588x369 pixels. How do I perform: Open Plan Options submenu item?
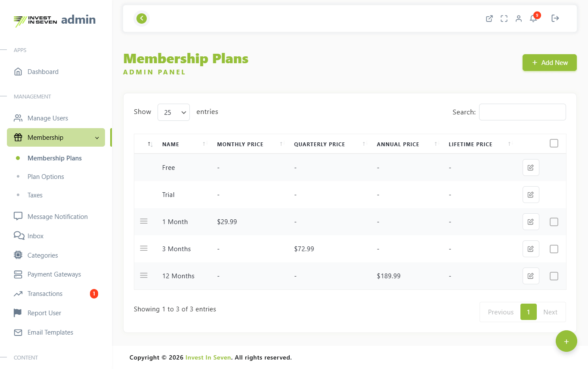[x=46, y=177]
